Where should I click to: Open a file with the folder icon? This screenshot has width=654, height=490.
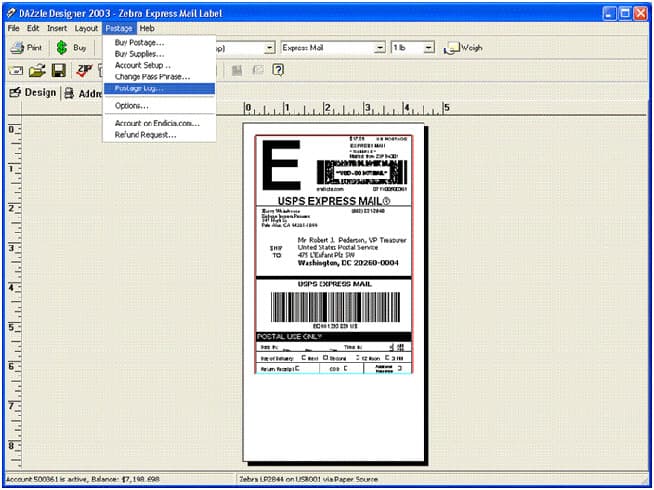[37, 70]
